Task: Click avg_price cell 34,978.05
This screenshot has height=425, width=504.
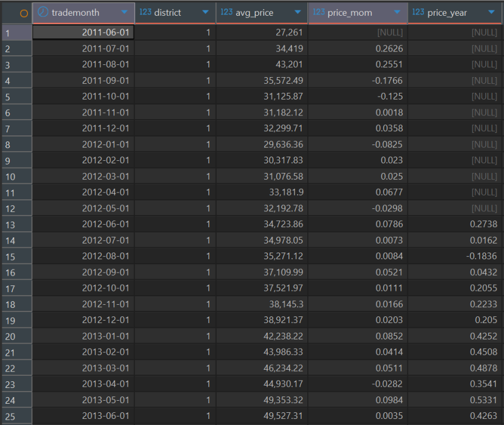Action: pyautogui.click(x=262, y=240)
